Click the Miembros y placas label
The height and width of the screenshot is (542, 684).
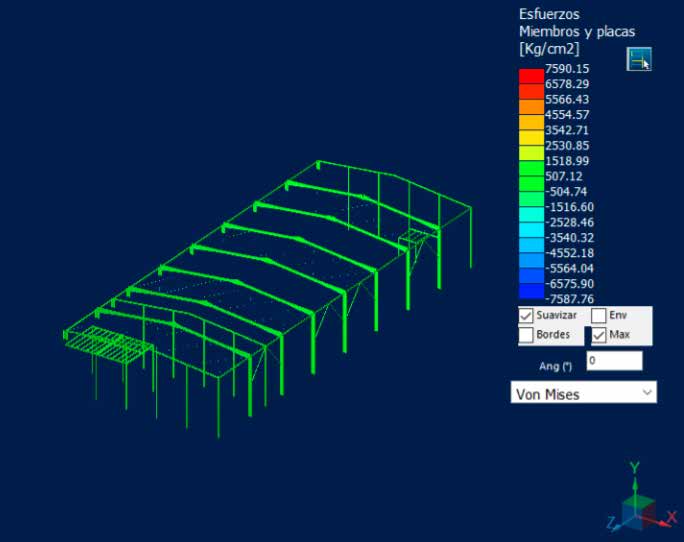coord(577,31)
